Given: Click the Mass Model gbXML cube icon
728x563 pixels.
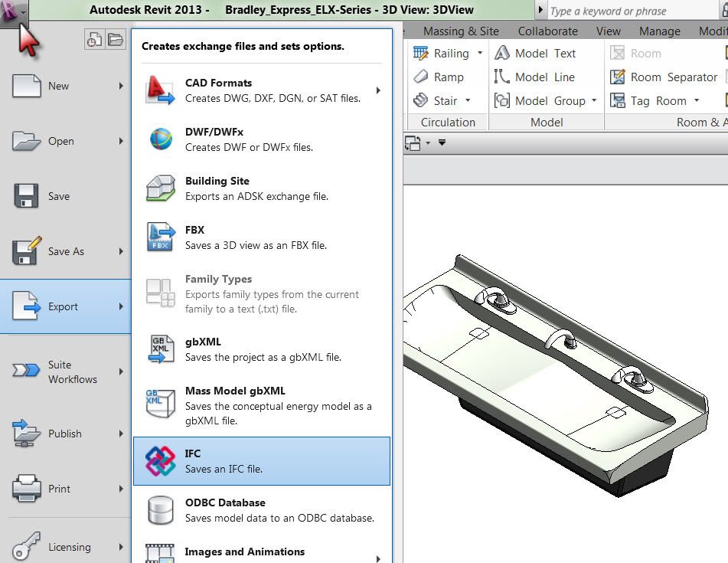Looking at the screenshot, I should coord(161,403).
